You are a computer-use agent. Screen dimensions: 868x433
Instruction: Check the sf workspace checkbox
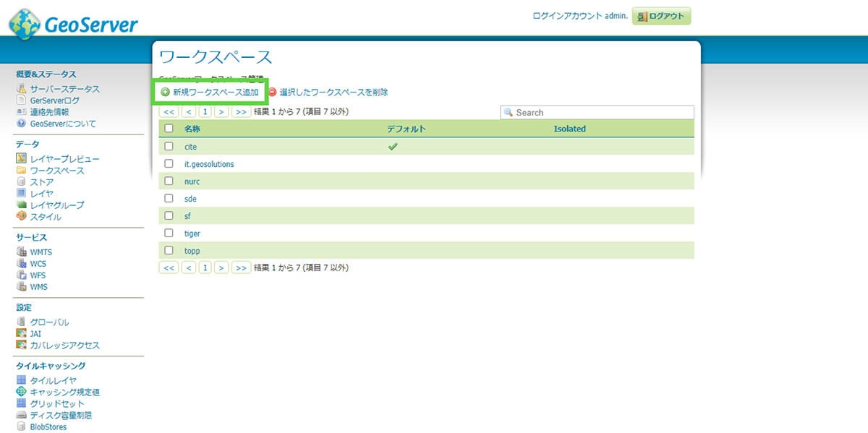[169, 215]
